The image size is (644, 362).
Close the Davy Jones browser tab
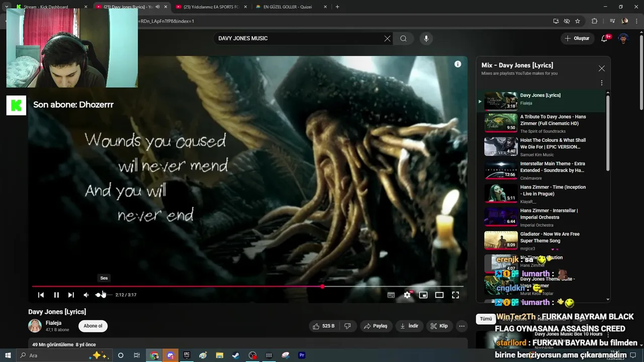[166, 7]
